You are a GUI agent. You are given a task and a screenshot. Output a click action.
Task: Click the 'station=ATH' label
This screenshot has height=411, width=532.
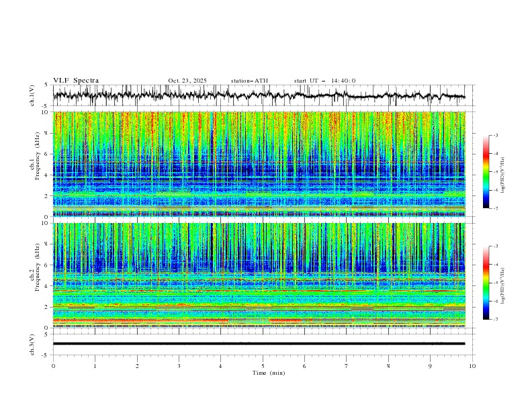[249, 81]
